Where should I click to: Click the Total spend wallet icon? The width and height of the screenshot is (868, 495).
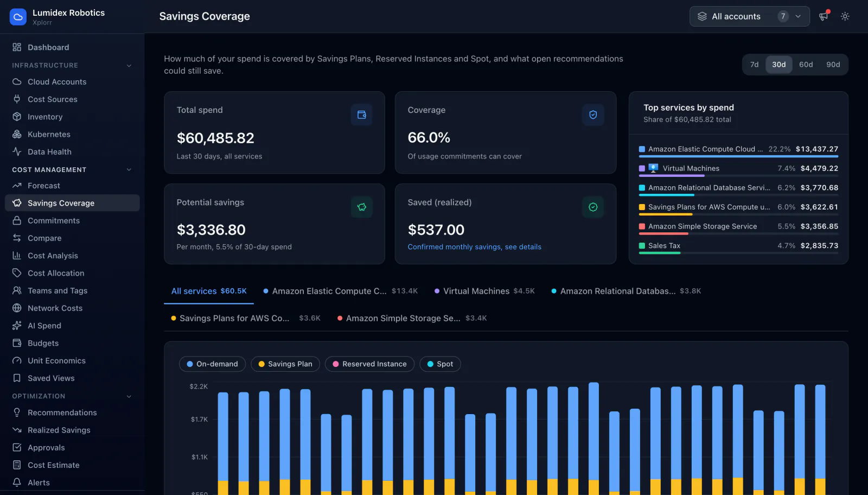[x=362, y=115]
